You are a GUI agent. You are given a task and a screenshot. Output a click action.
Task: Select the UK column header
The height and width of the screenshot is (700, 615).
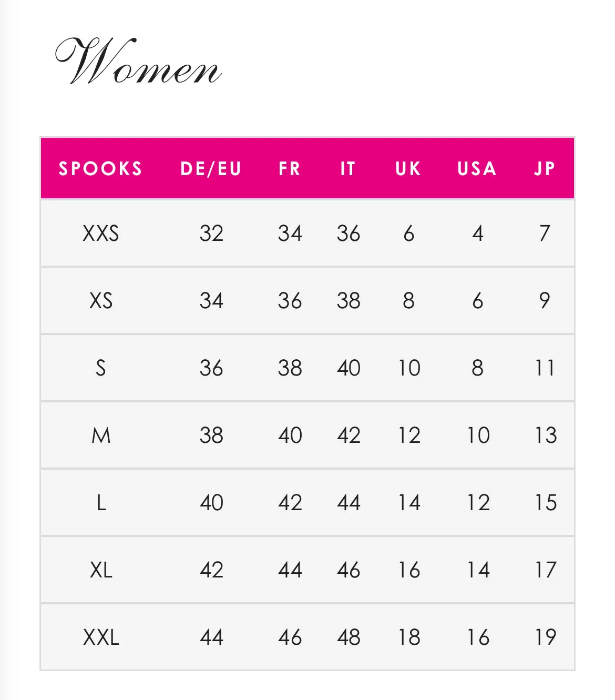click(408, 168)
